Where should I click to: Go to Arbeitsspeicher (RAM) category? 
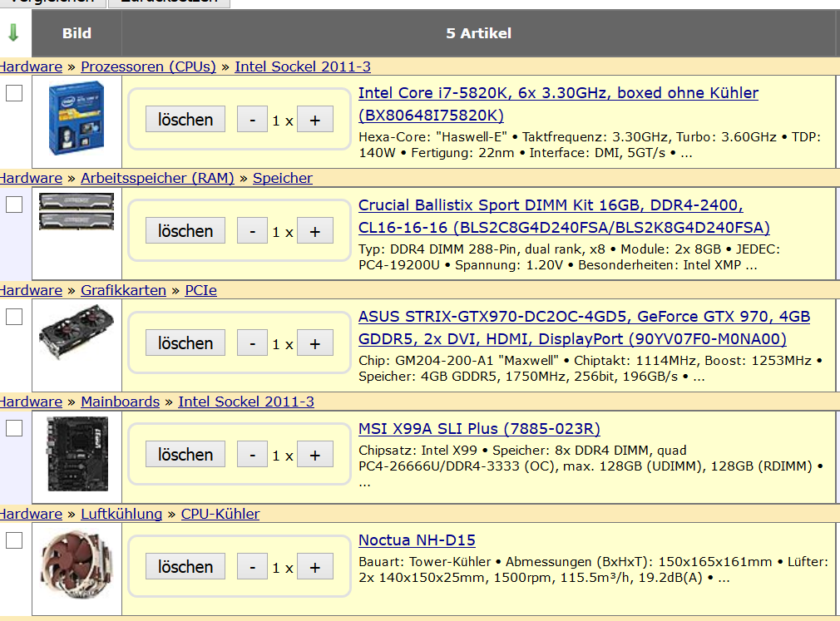click(157, 178)
